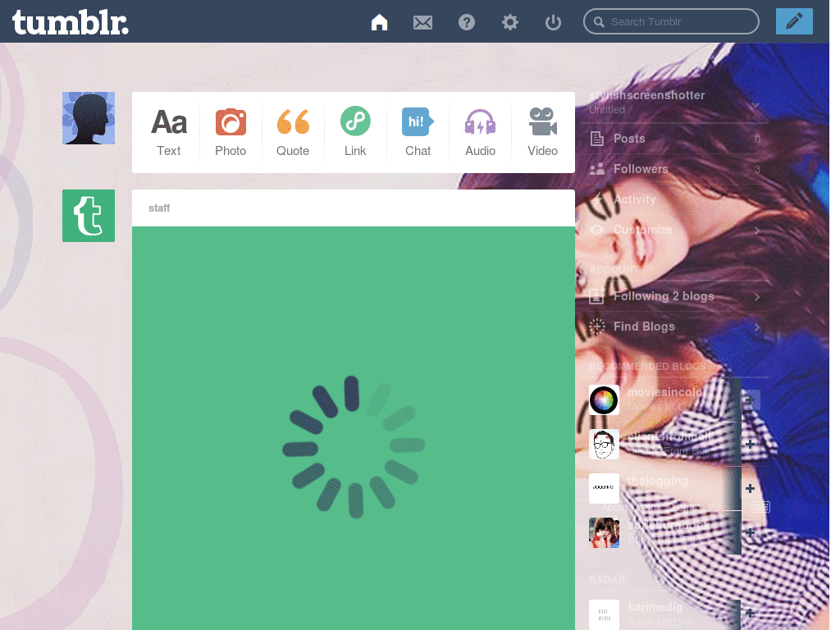Open Find Blogs in the sidebar
840x630 pixels.
[x=675, y=326]
